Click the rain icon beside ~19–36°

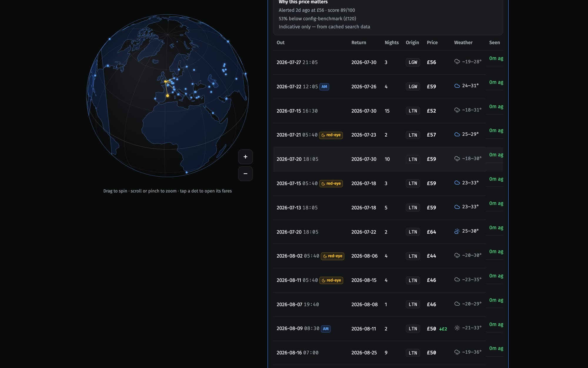point(457,352)
